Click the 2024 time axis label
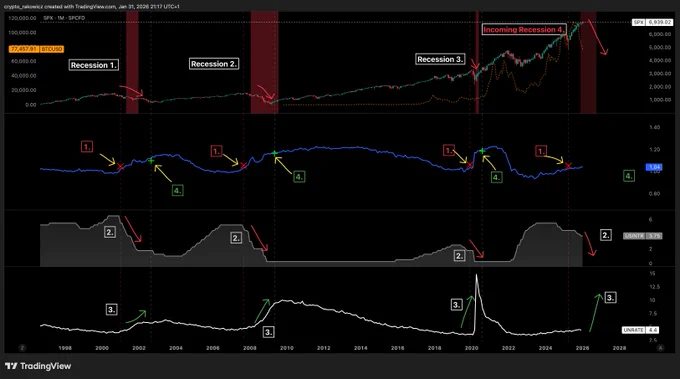 click(546, 348)
